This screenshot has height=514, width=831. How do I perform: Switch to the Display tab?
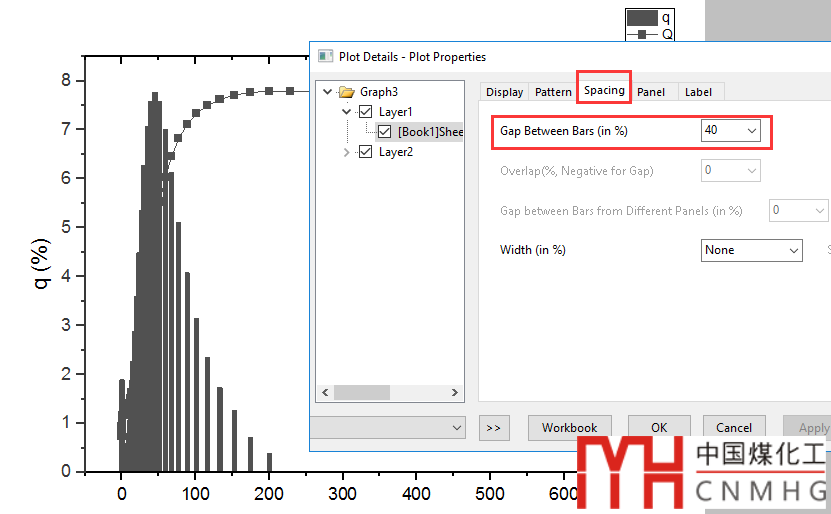pyautogui.click(x=505, y=92)
